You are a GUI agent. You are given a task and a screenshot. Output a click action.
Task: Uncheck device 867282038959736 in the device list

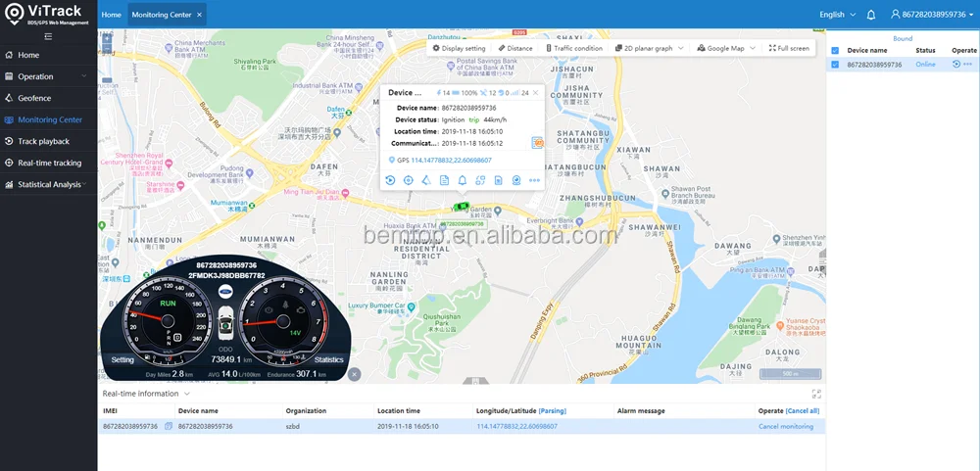click(835, 65)
